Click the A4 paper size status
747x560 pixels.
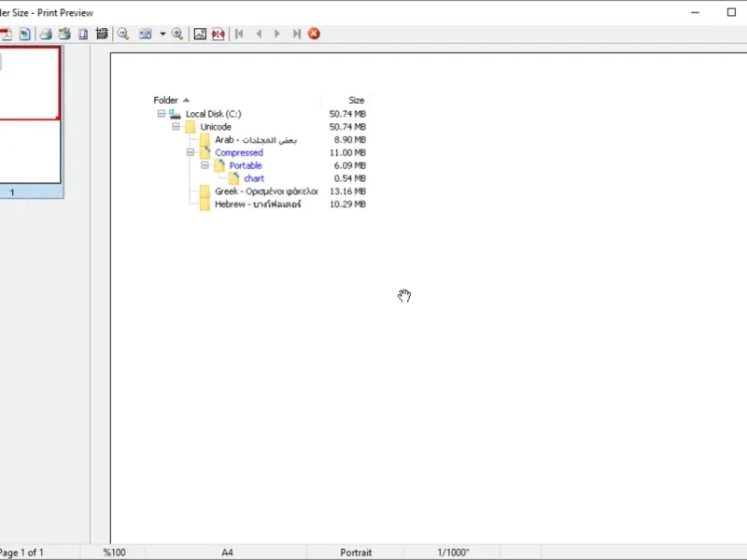coord(227,553)
